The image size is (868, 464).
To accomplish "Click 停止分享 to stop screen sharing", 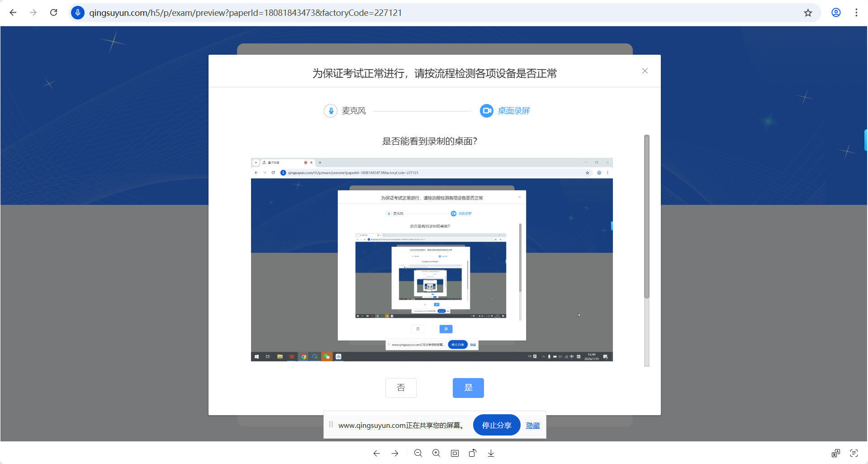I will 496,425.
